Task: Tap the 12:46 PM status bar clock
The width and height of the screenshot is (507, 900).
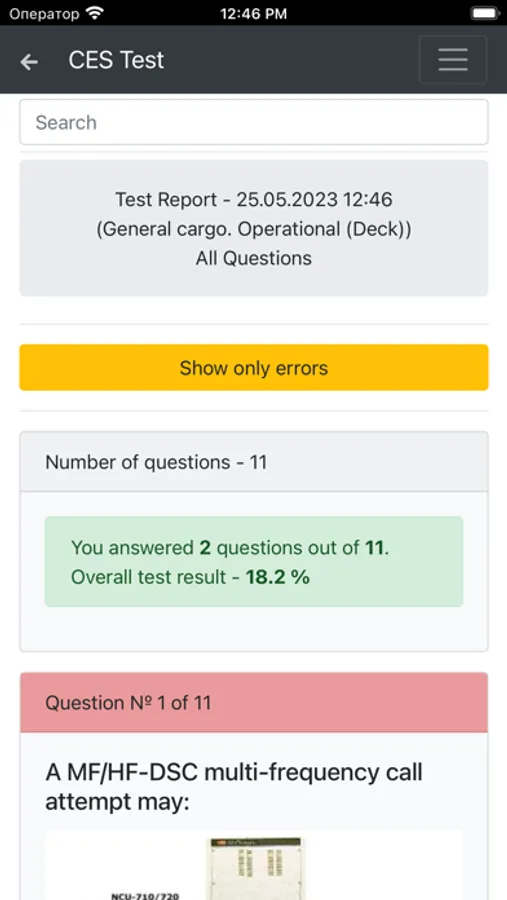Action: pyautogui.click(x=253, y=13)
